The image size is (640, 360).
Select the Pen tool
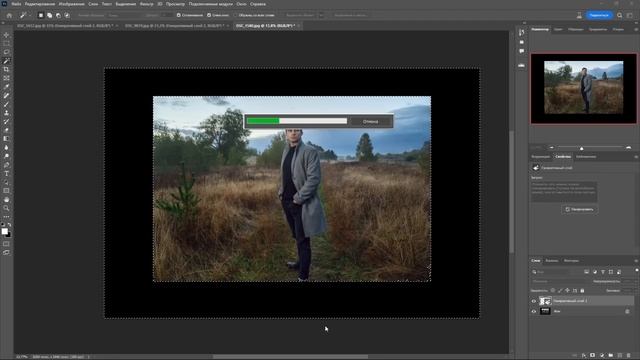(x=6, y=165)
